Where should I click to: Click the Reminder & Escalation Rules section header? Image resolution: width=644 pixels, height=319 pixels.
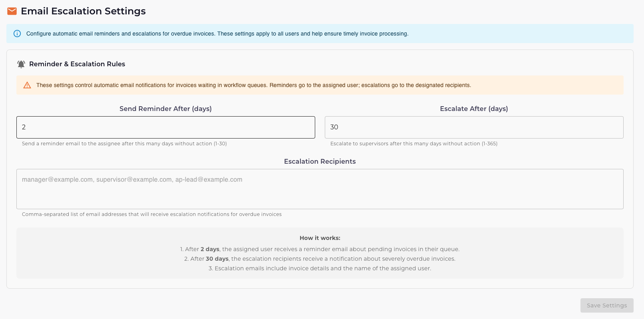[77, 64]
